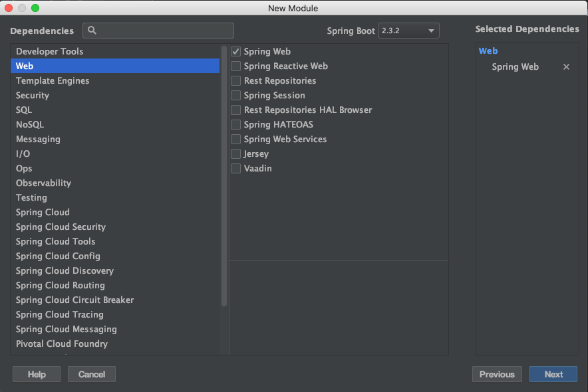The image size is (588, 392).
Task: Select Spring Cloud Messaging category
Action: pyautogui.click(x=115, y=329)
